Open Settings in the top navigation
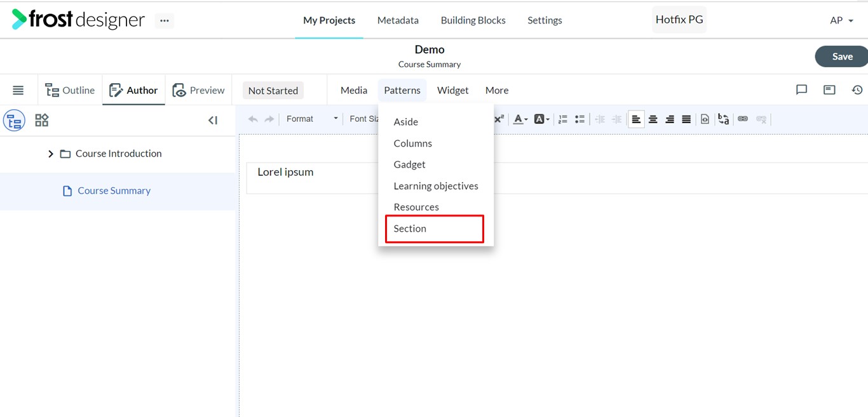Screen dimensions: 868x417 545,20
